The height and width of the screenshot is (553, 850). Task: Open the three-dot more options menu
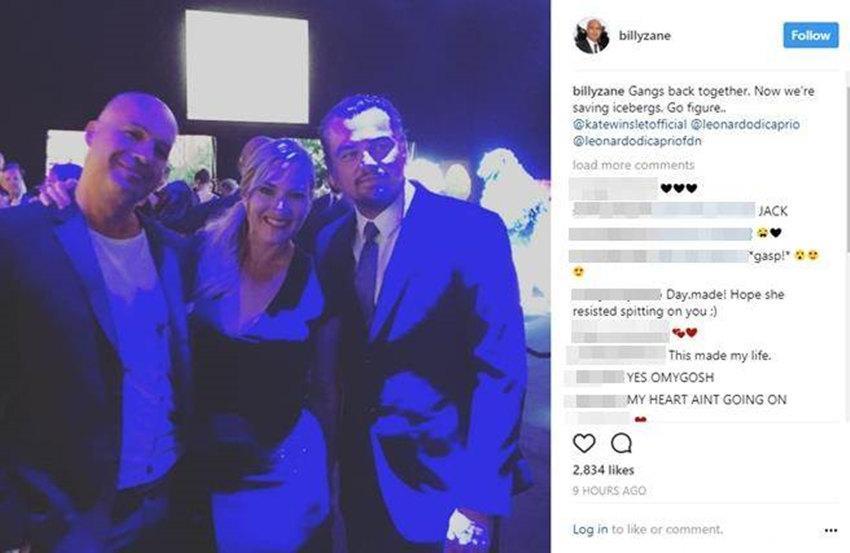(x=830, y=530)
